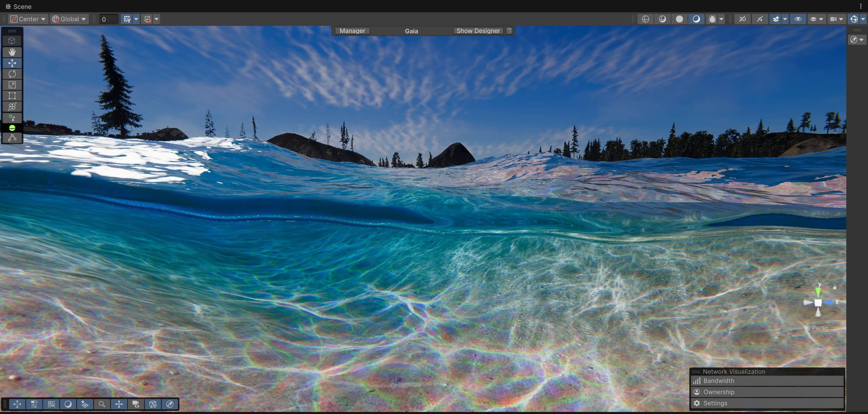Click the bug debug draw mode icon

coord(712,19)
